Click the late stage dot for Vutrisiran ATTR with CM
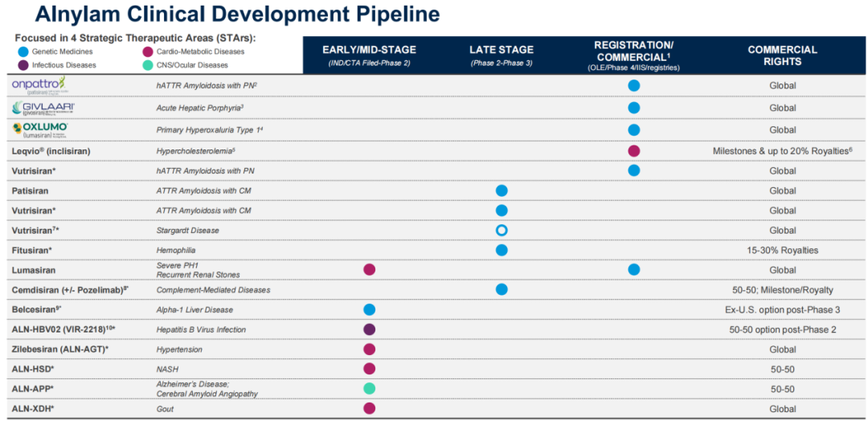Screen dimensions: 868x421 [x=502, y=210]
